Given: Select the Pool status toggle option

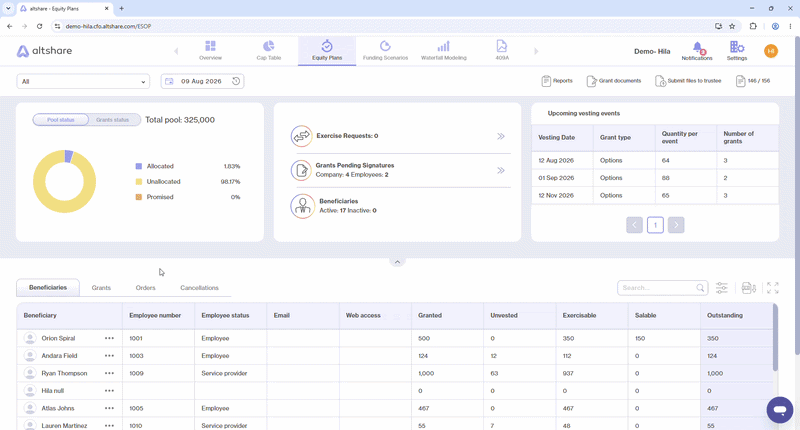Looking at the screenshot, I should [x=61, y=120].
